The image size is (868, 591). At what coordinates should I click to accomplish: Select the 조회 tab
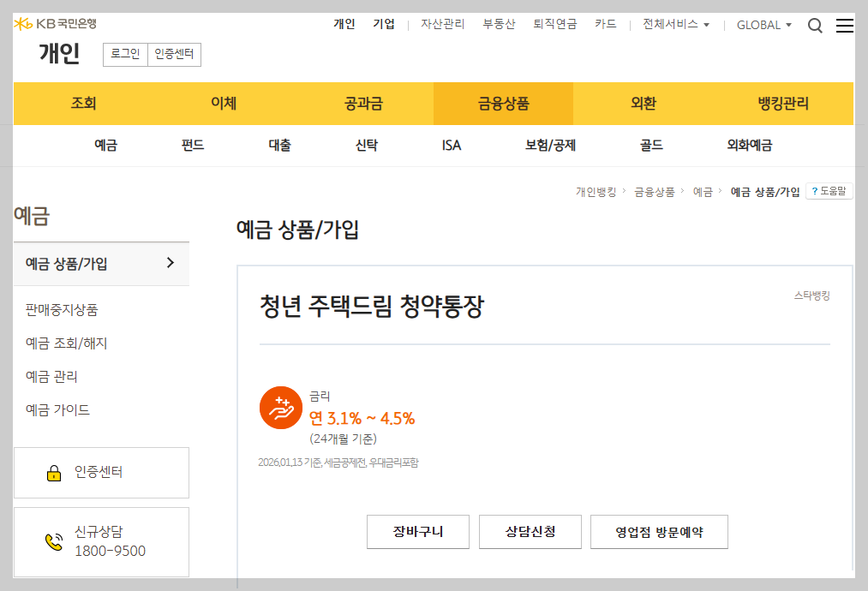83,103
